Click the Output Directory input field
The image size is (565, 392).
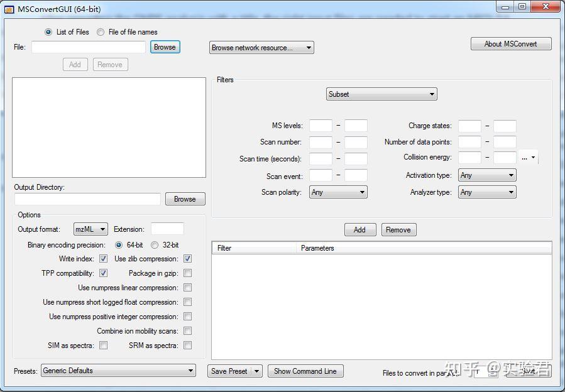[87, 199]
